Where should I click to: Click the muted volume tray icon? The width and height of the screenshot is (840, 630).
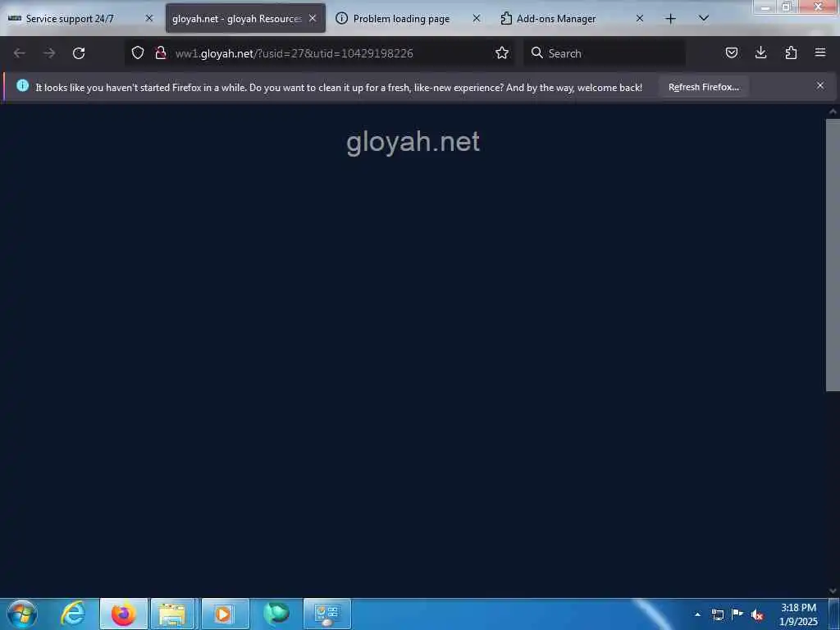[x=757, y=615]
